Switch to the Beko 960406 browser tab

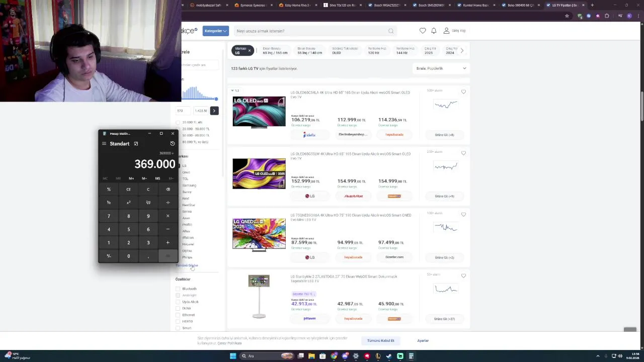pos(520,5)
